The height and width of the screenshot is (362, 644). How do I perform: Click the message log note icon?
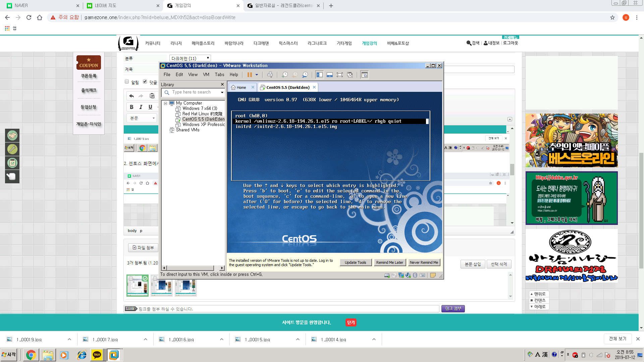433,275
